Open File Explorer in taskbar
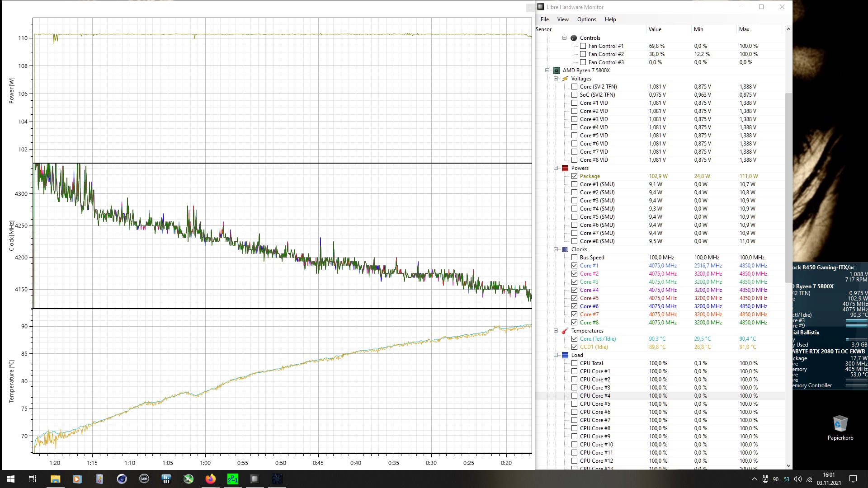This screenshot has height=488, width=868. [x=55, y=479]
